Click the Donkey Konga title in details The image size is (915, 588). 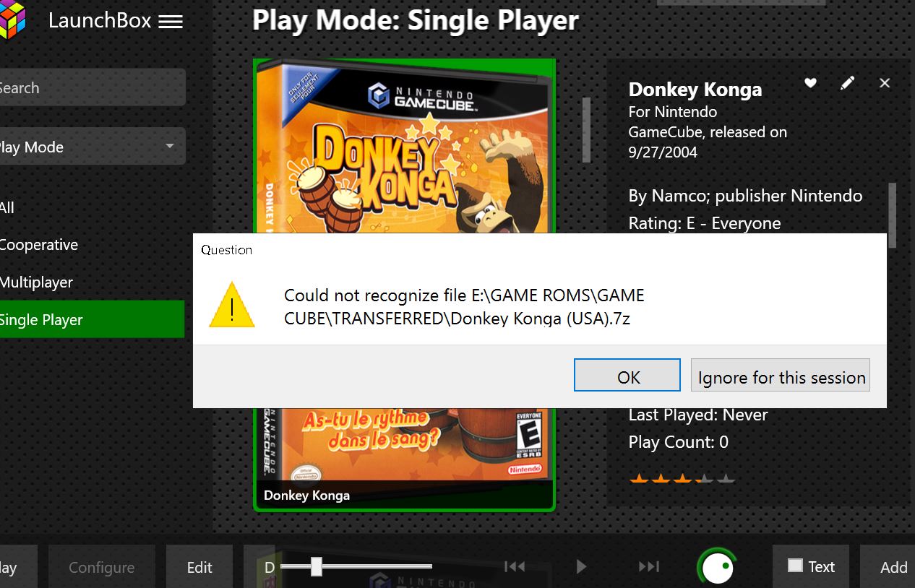[x=695, y=90]
